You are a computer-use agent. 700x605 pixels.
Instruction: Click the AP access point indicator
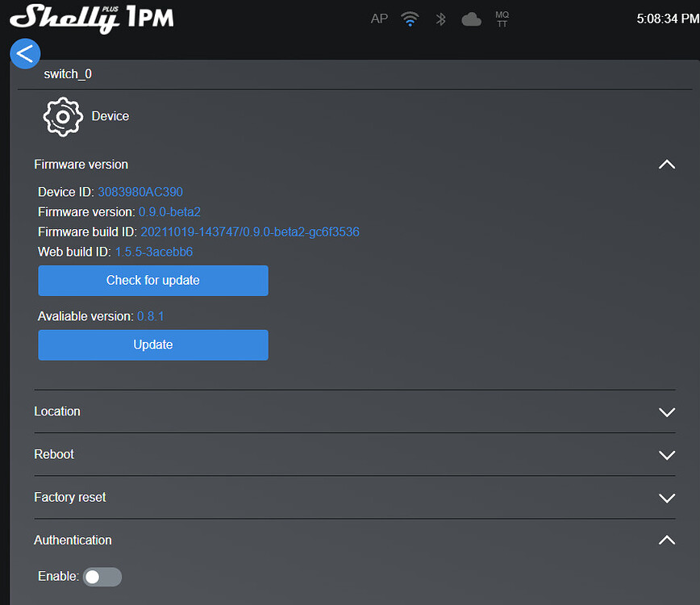pos(379,19)
